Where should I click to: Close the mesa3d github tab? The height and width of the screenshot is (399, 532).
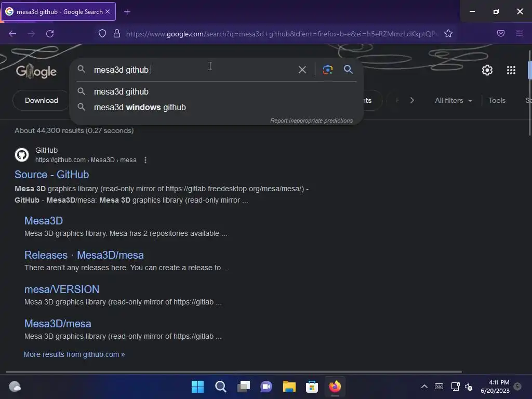point(108,11)
